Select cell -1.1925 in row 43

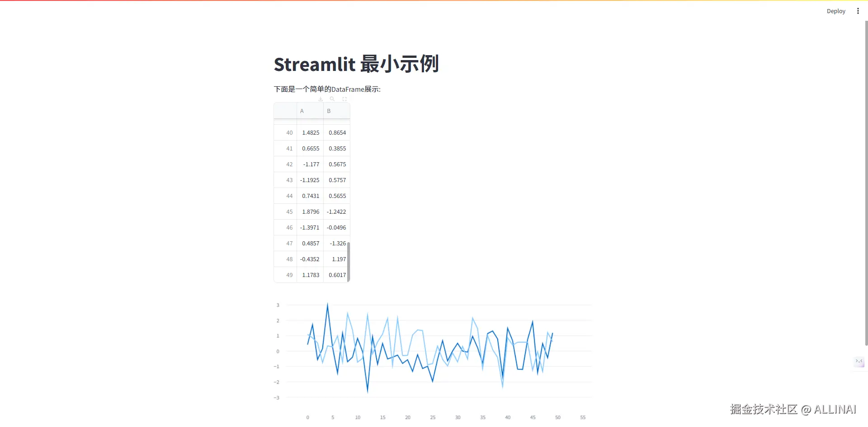click(x=310, y=180)
